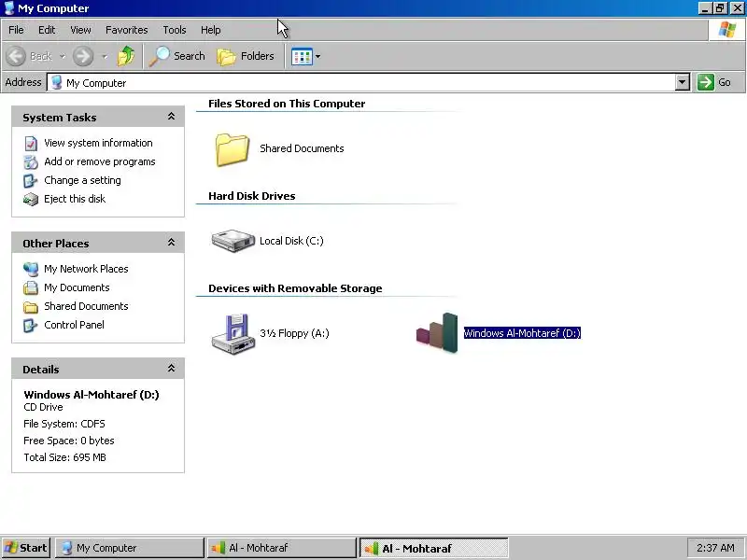Click the highlighted Windows Al-Mohtaref (D:) label
747x560 pixels.
522,333
